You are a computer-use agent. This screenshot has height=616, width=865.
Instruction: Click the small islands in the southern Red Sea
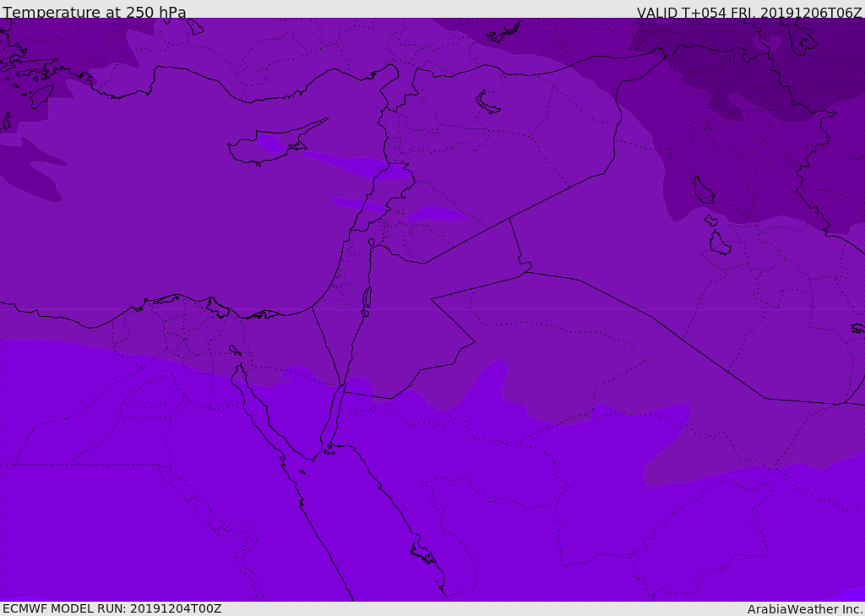422,553
